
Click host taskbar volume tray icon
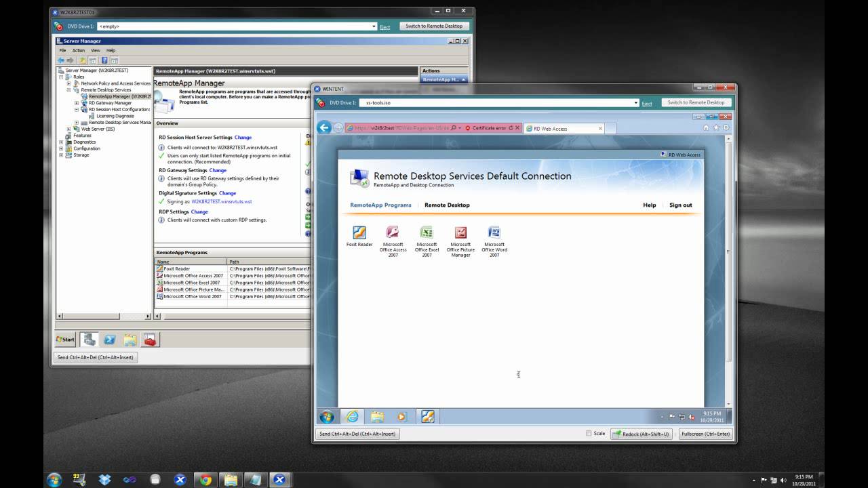(785, 480)
